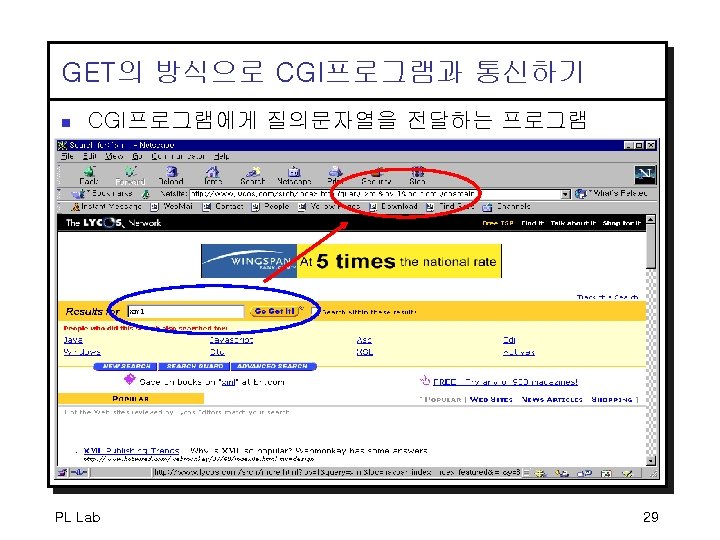The height and width of the screenshot is (540, 720).
Task: Click the page proxy icon beside Netsite
Action: point(146,194)
